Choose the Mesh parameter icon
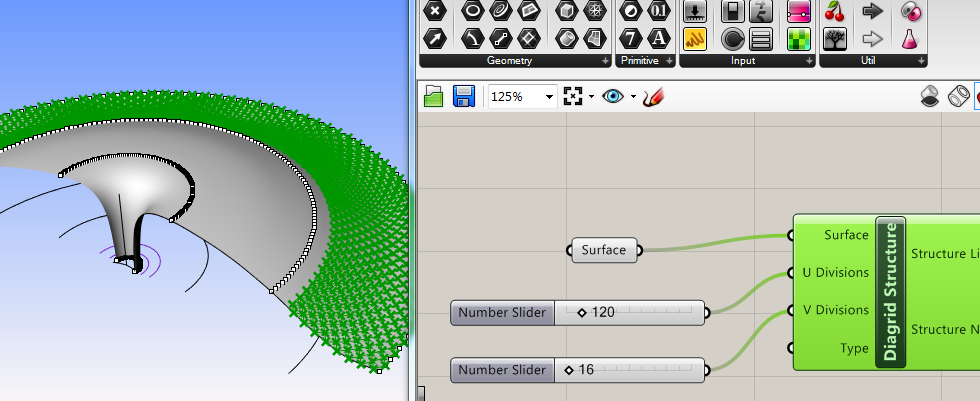This screenshot has width=980, height=401. (x=595, y=10)
